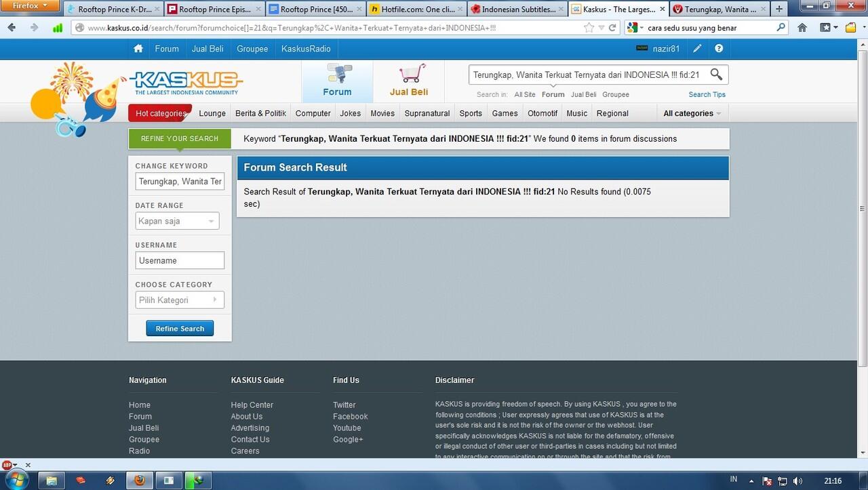
Task: Go back with the browser back arrow
Action: click(12, 28)
